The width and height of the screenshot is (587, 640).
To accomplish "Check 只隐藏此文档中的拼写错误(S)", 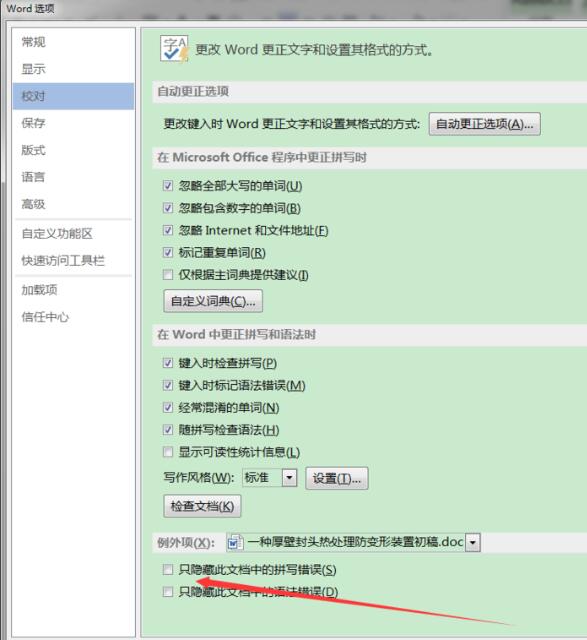I will click(168, 569).
